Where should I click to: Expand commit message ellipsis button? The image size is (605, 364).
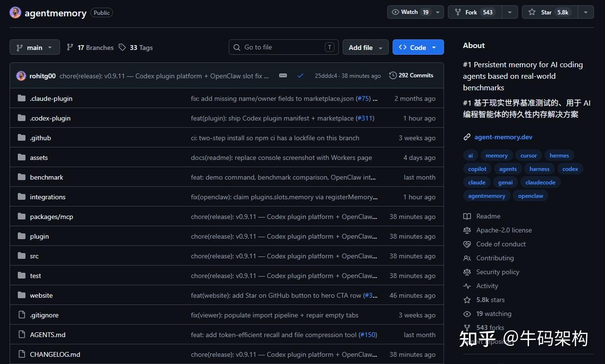(x=283, y=75)
